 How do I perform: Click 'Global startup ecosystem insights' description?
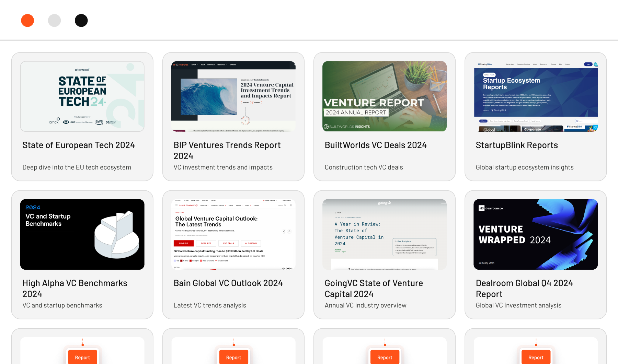coord(525,167)
